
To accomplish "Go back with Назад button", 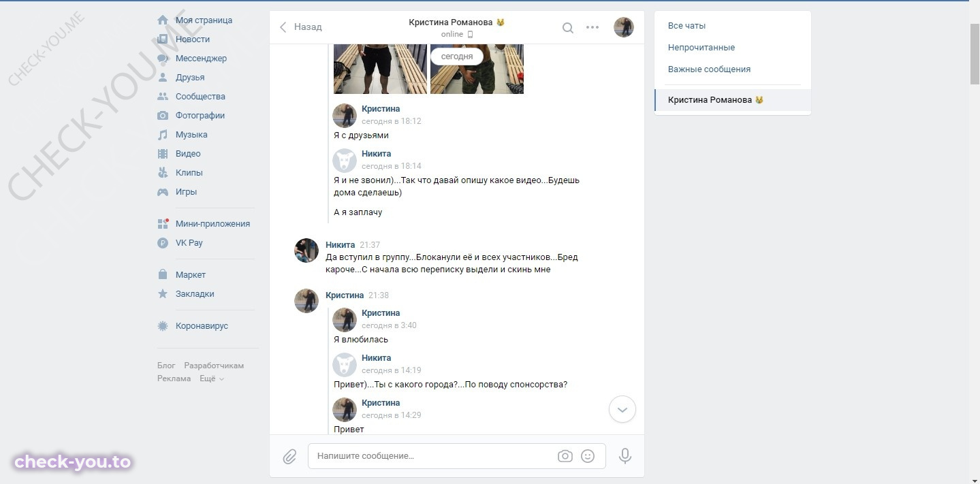I will 300,27.
